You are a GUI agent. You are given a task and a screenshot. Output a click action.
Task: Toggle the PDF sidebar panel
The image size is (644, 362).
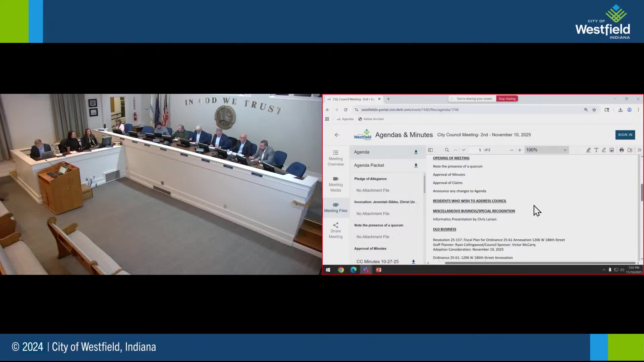(430, 150)
